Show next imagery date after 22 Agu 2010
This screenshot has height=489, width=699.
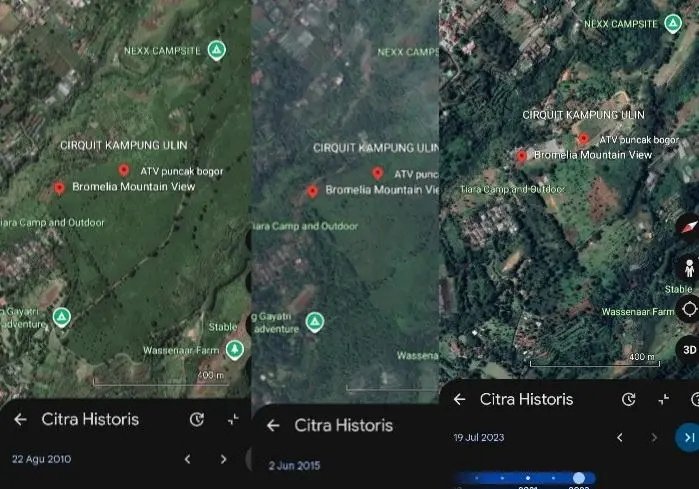click(223, 459)
